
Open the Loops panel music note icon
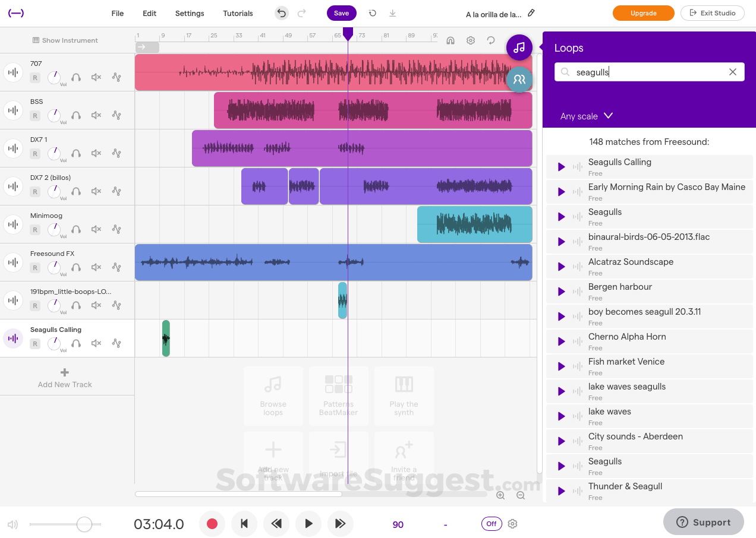click(x=519, y=48)
